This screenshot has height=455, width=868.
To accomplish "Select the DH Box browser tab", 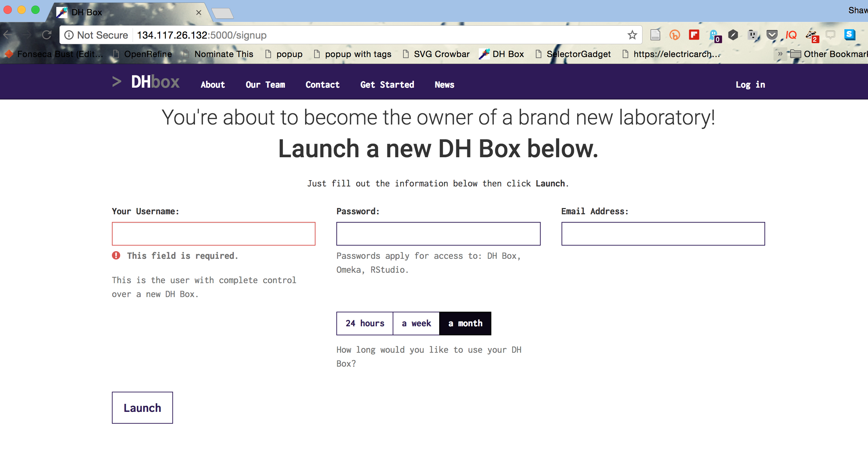I will point(129,13).
